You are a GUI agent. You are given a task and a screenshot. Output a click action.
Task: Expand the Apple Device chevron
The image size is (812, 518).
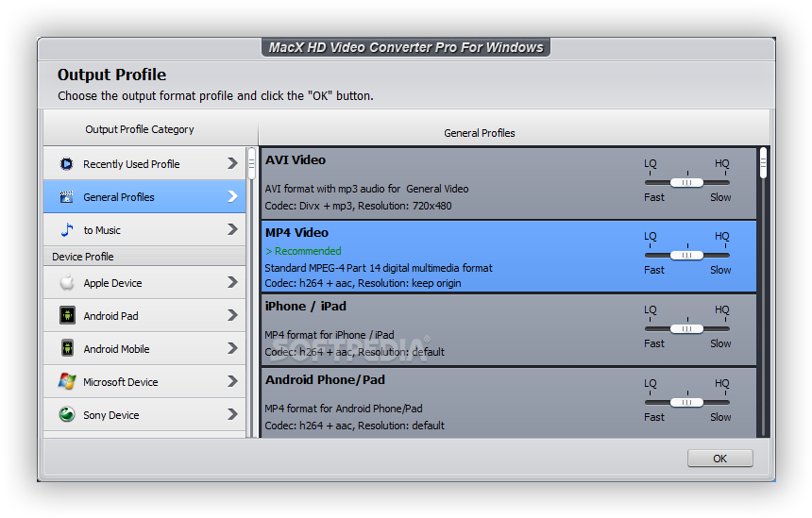coord(232,283)
